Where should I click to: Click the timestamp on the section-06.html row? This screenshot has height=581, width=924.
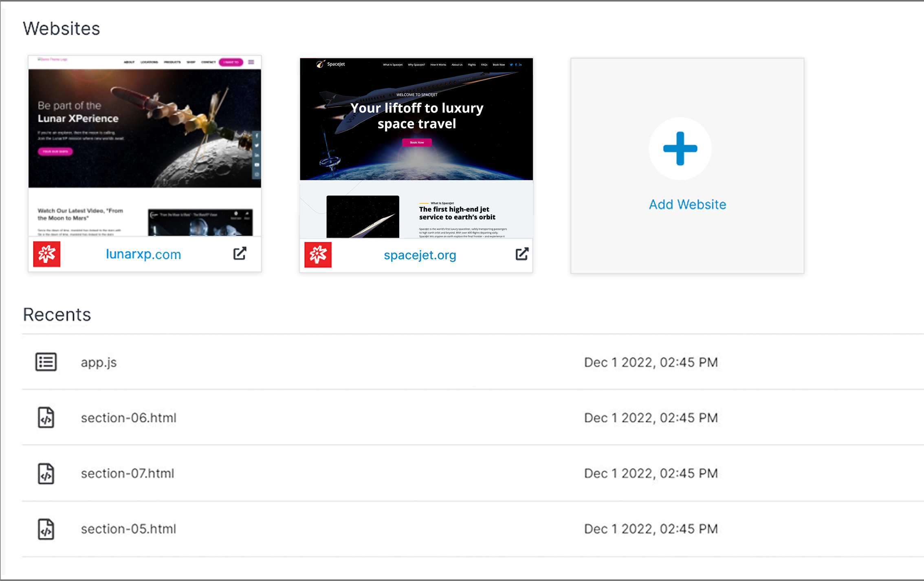tap(651, 418)
